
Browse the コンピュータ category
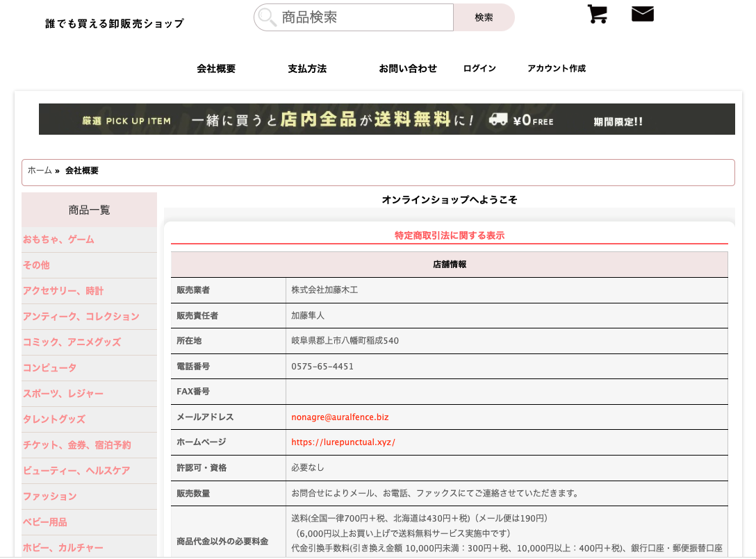[x=49, y=368]
